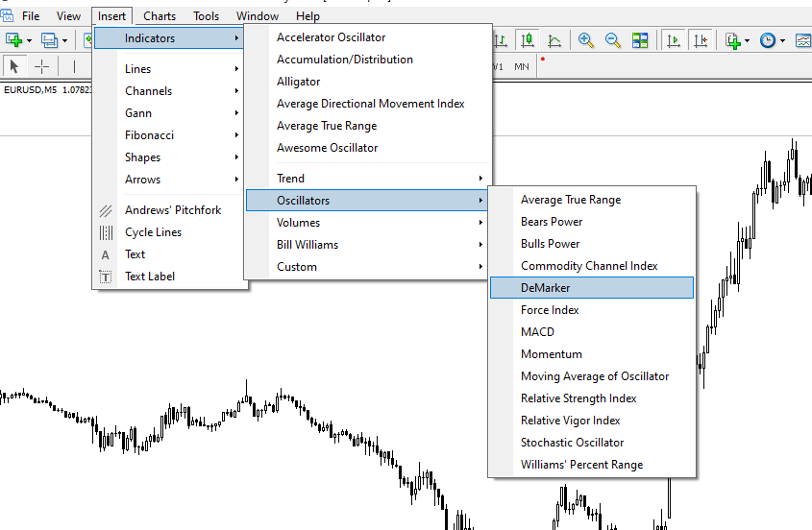Select DeMarker oscillator
This screenshot has height=530, width=812.
tap(591, 288)
